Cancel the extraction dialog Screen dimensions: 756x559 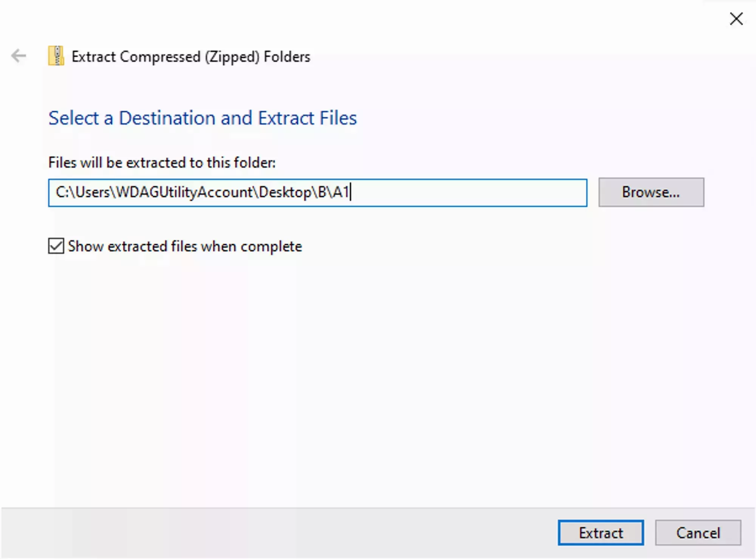pyautogui.click(x=697, y=533)
